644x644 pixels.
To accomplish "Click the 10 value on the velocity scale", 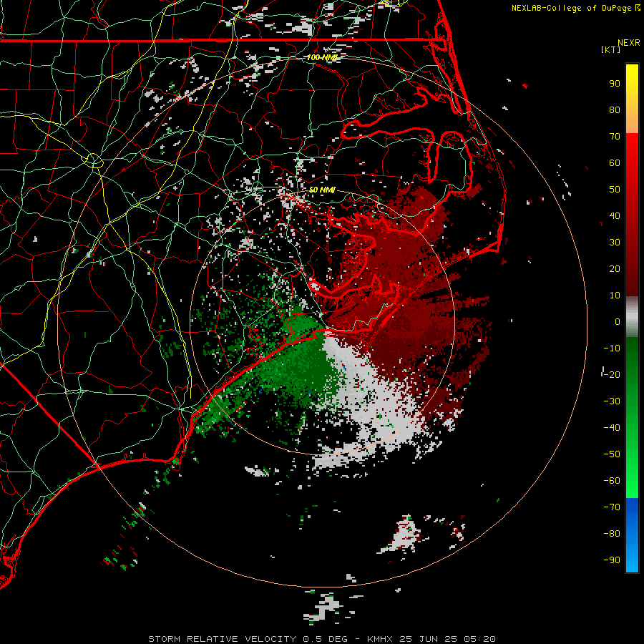I will (x=615, y=296).
